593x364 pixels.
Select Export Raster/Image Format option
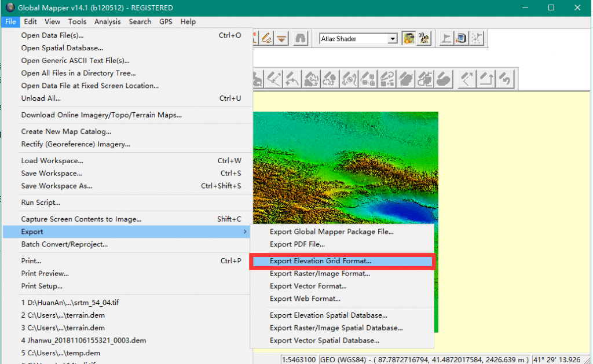point(320,274)
